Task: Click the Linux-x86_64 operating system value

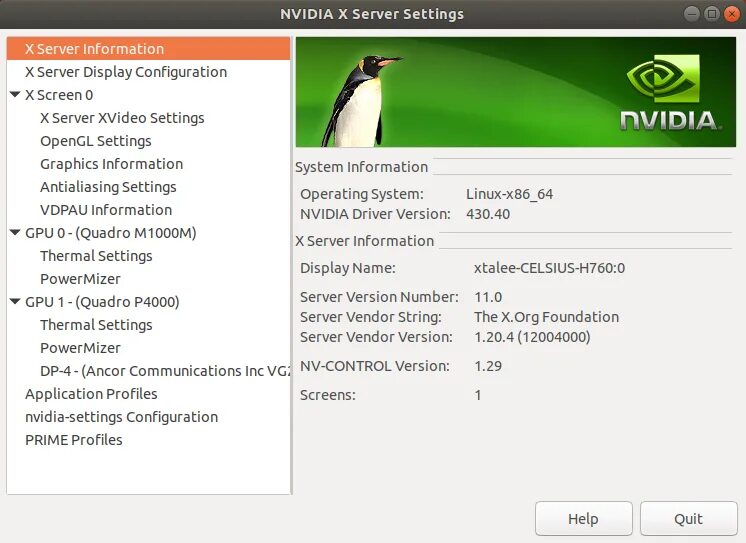Action: [509, 194]
